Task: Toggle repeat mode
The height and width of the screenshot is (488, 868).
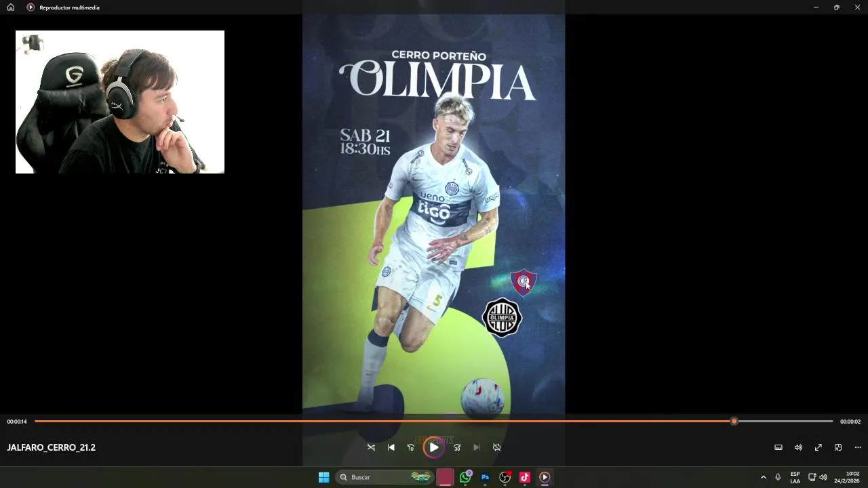Action: pos(496,447)
